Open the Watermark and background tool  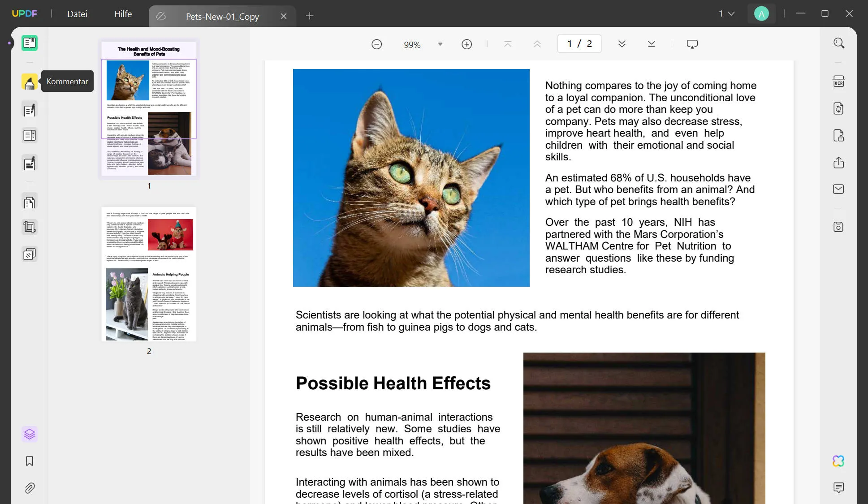(x=30, y=254)
